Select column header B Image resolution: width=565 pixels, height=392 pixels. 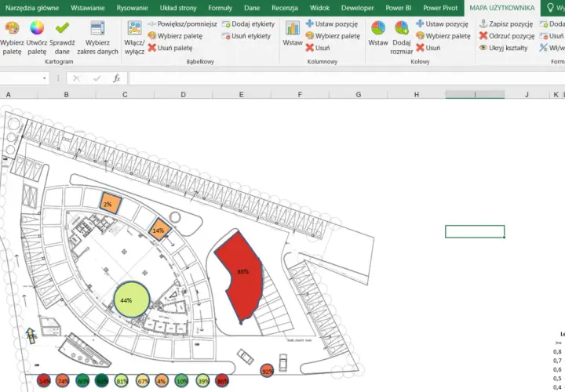[66, 95]
